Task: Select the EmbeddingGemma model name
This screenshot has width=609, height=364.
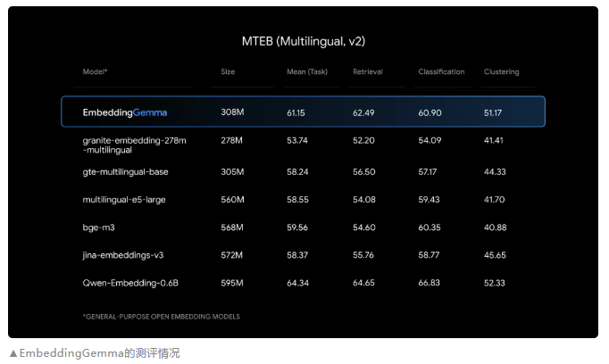Action: click(125, 112)
